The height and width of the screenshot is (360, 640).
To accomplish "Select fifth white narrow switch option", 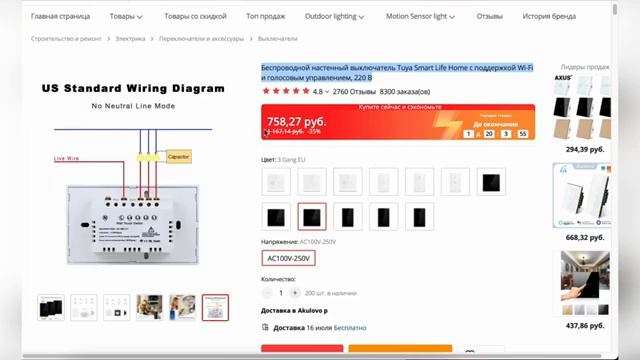I will [x=419, y=182].
